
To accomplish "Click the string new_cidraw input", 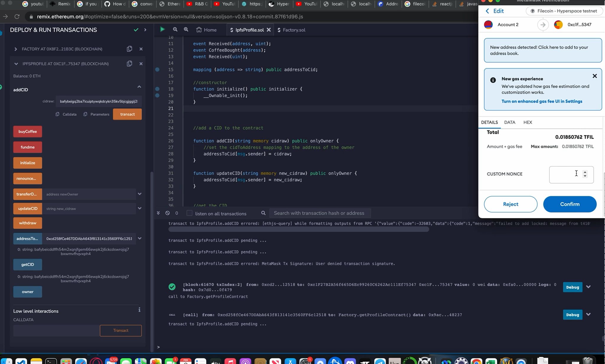I will pos(89,209).
